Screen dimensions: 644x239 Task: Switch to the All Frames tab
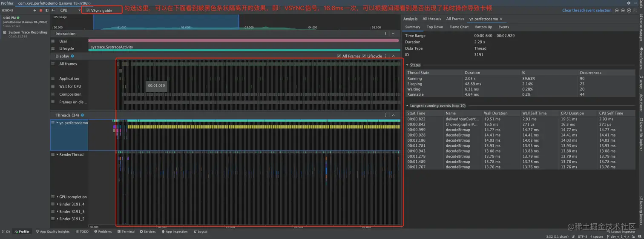455,19
